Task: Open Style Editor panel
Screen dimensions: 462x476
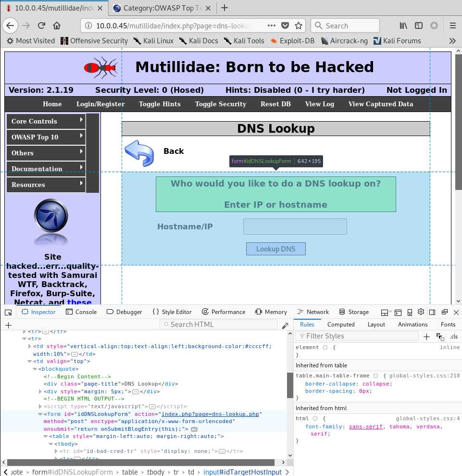Action: click(x=172, y=312)
